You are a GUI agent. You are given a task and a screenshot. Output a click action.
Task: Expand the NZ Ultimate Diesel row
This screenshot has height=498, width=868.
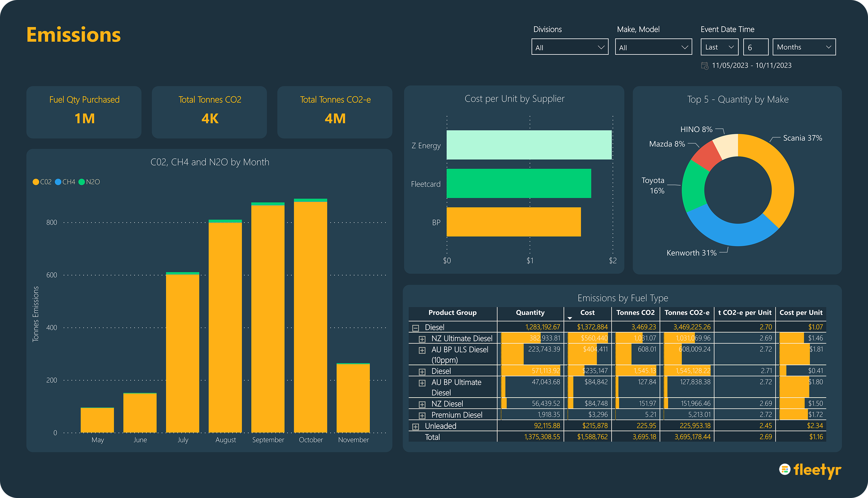click(x=422, y=339)
